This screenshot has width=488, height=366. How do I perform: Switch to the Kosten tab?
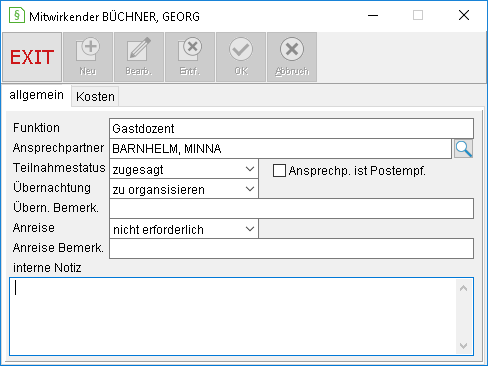click(x=95, y=97)
